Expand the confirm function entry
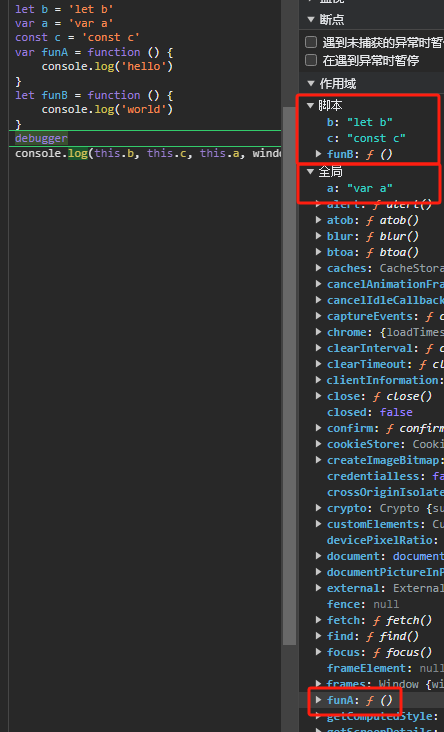This screenshot has width=444, height=732. click(x=318, y=428)
